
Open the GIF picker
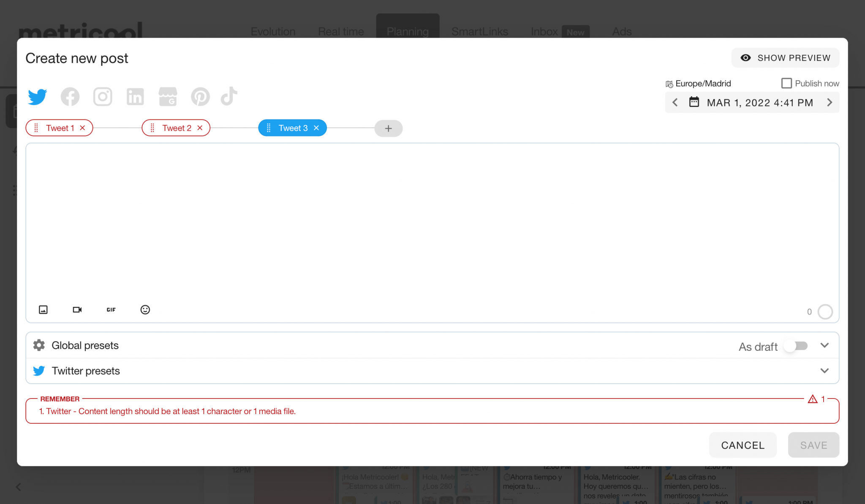click(111, 309)
